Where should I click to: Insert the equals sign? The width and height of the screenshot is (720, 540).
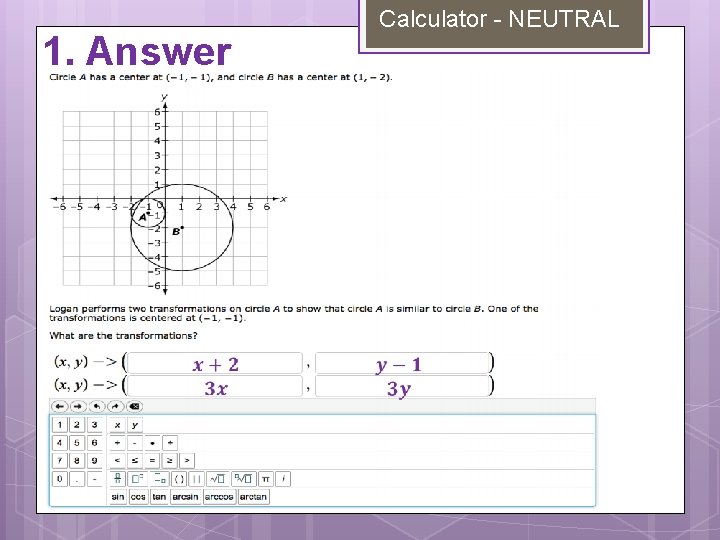[x=152, y=460]
